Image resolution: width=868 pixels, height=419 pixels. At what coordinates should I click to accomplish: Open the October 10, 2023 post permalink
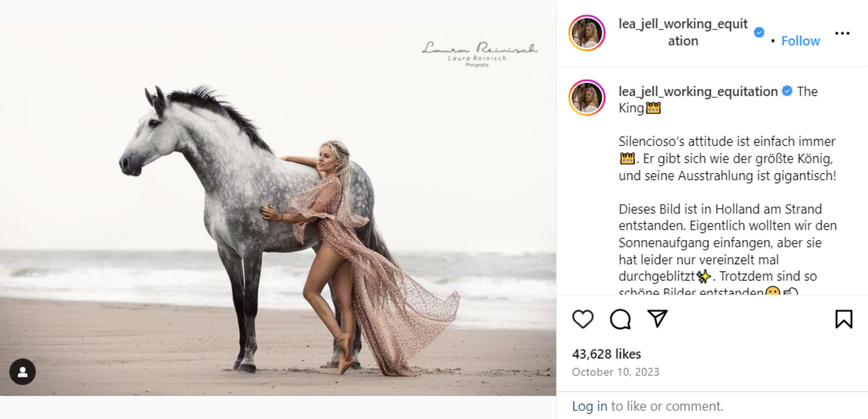pyautogui.click(x=616, y=372)
